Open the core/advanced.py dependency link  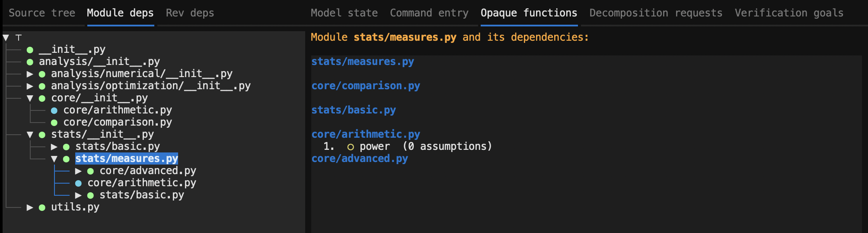[360, 159]
